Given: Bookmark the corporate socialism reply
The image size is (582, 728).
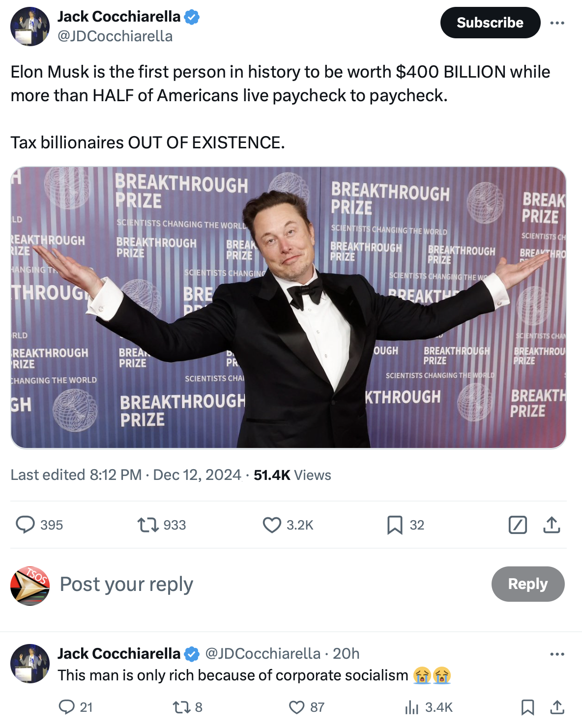Looking at the screenshot, I should [527, 707].
